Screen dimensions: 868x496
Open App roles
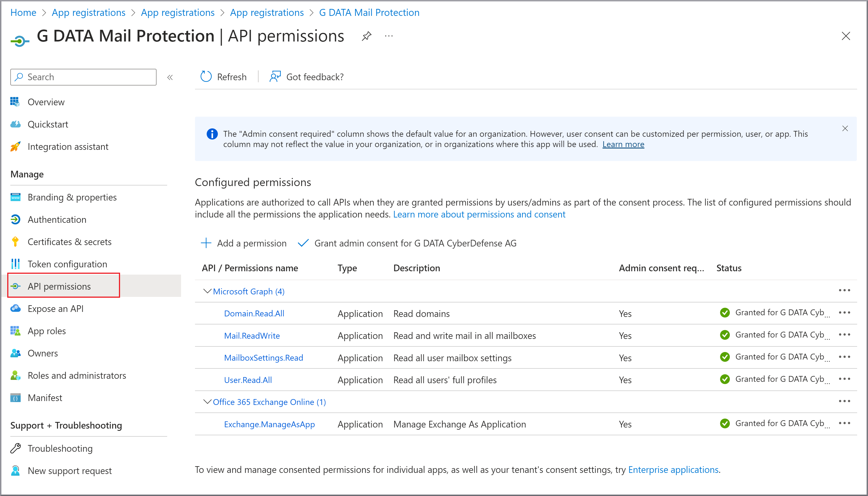click(x=47, y=331)
